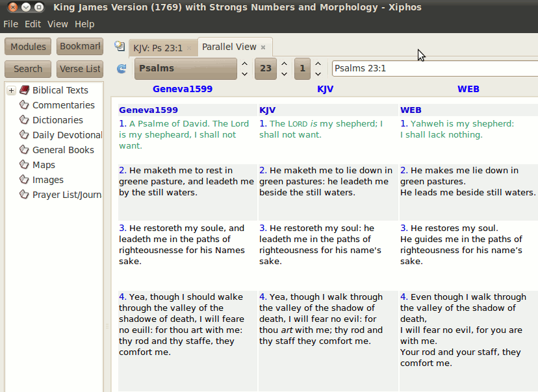Screen dimensions: 538x392
Task: Click verse number 1 in the Geneva1599 column
Action: (123, 124)
